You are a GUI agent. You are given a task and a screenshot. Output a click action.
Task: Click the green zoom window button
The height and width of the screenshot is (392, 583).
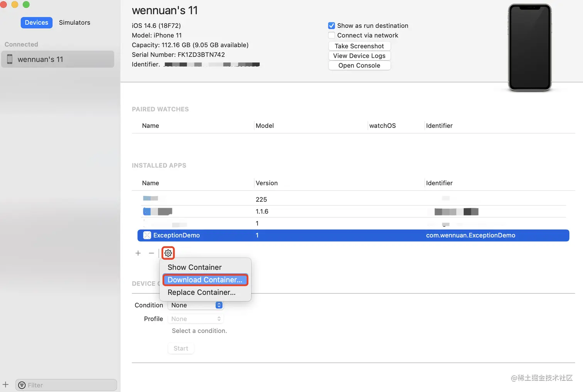point(26,4)
